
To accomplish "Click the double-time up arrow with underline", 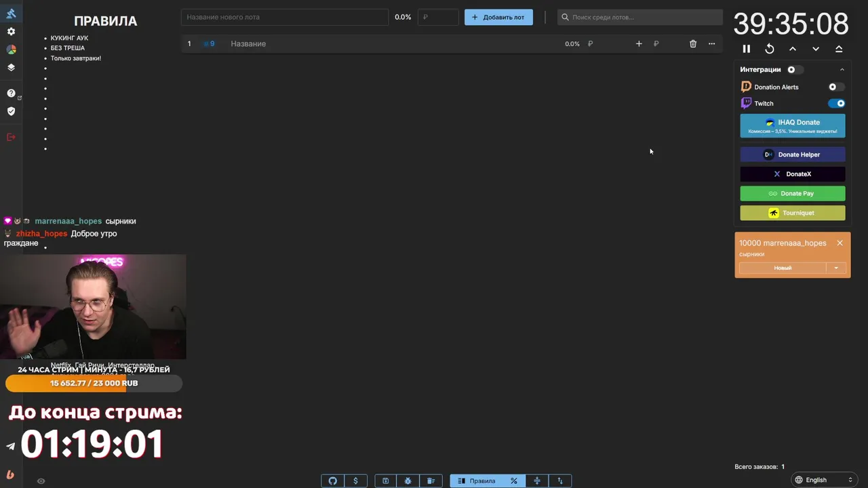I will pyautogui.click(x=839, y=49).
